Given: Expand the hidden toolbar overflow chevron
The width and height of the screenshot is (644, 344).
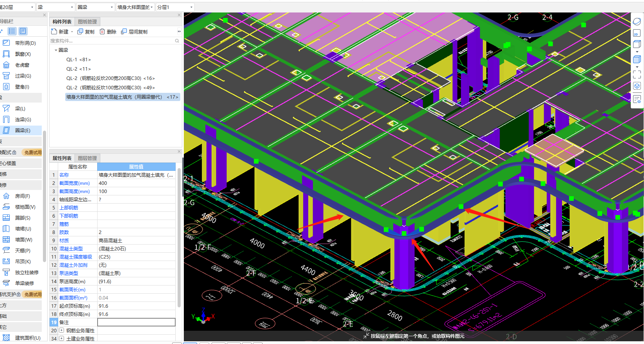Looking at the screenshot, I should [179, 32].
